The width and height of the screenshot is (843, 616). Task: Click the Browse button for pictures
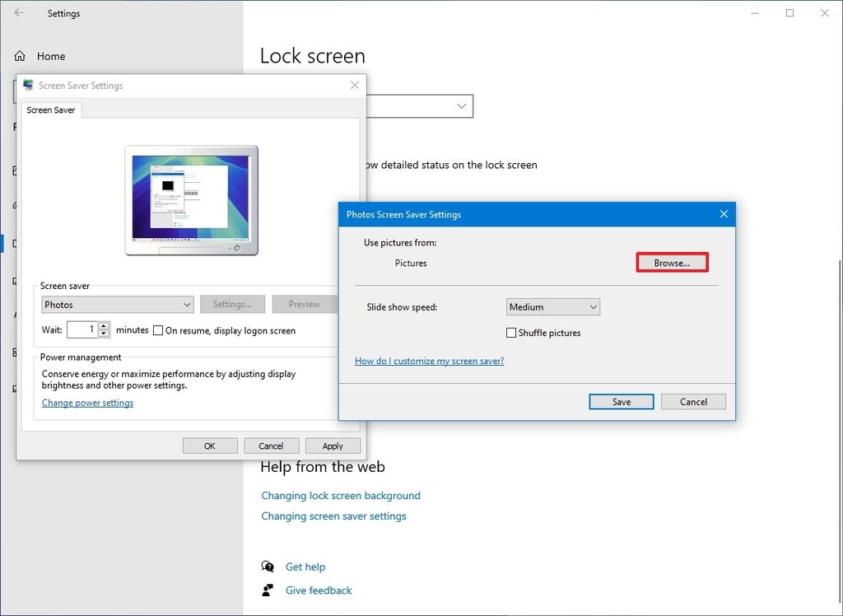pos(672,262)
